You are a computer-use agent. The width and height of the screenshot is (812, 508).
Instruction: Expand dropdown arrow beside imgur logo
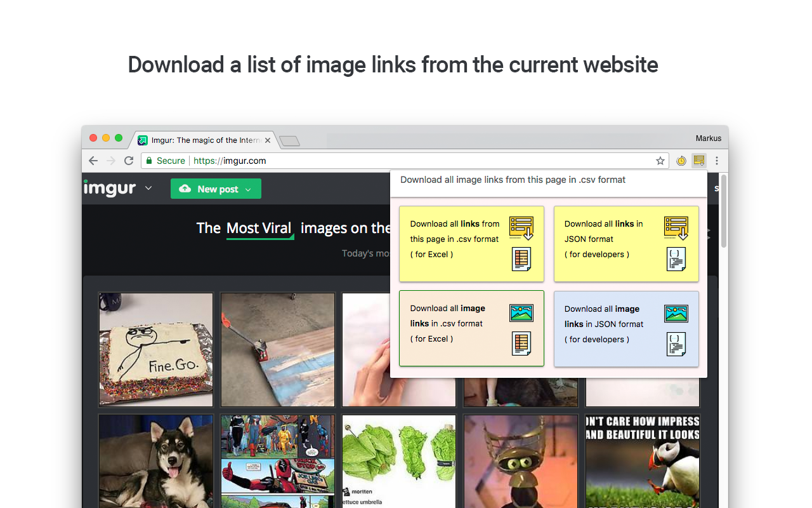148,188
